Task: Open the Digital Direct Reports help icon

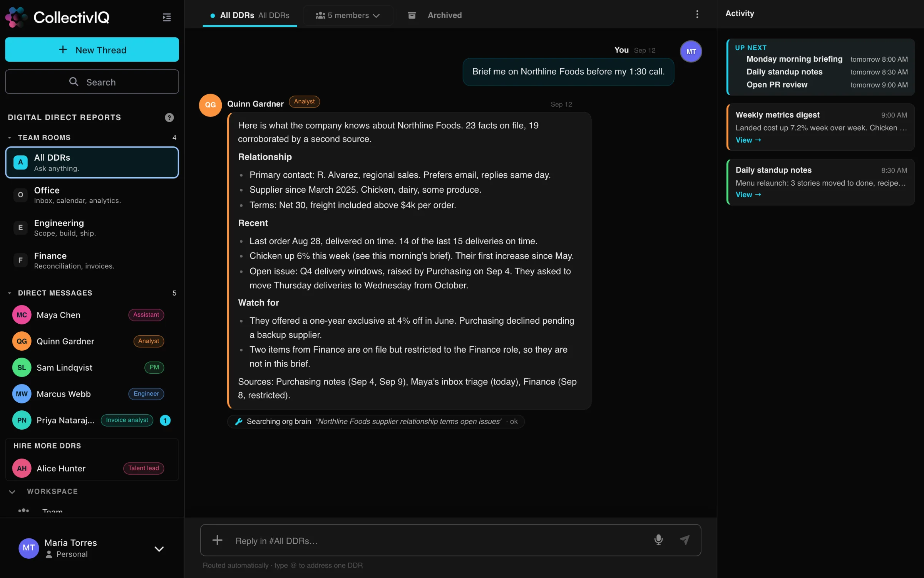Action: coord(169,118)
